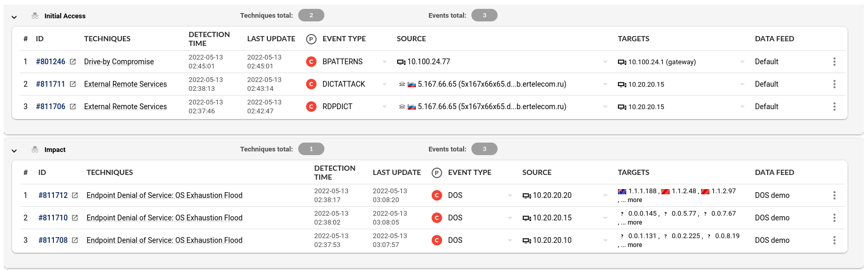Sort by Detection Time in Initial Access
This screenshot has height=270, width=868.
click(x=209, y=39)
